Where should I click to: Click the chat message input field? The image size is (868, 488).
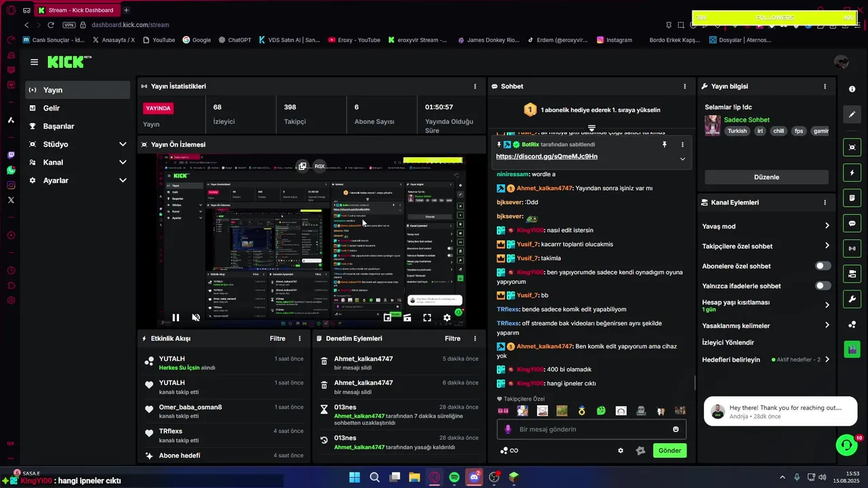pyautogui.click(x=592, y=429)
